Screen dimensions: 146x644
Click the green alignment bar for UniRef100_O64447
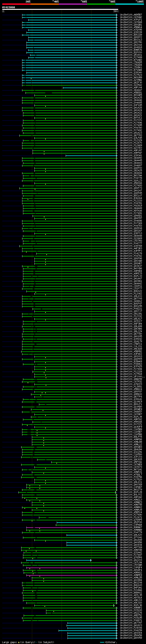70,90
